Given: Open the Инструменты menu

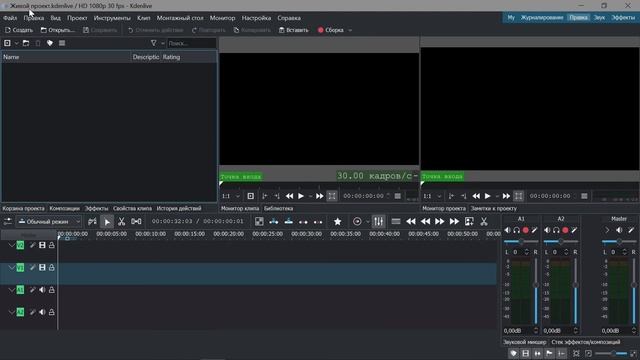Looking at the screenshot, I should click(x=112, y=18).
